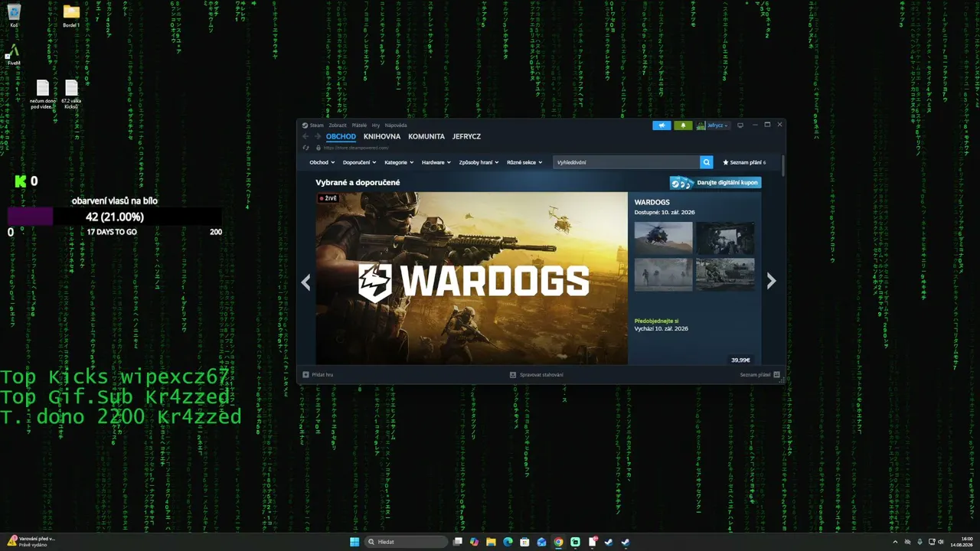Open File Explorer from the taskbar

pyautogui.click(x=491, y=542)
